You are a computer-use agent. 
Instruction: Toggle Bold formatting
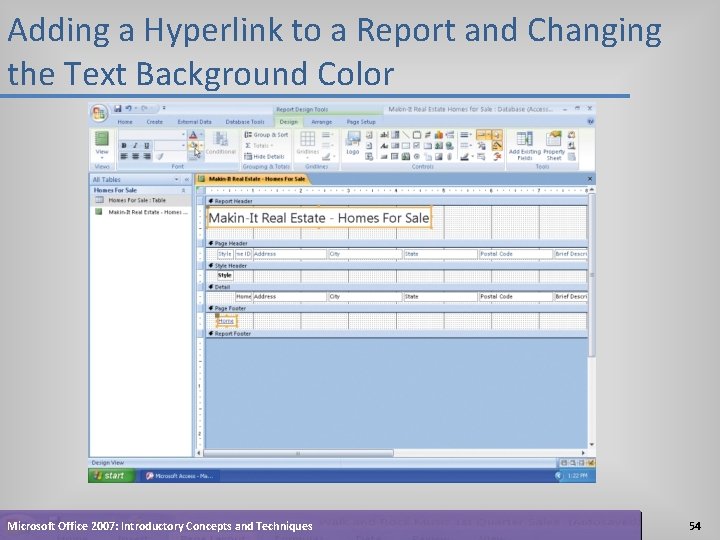(124, 146)
